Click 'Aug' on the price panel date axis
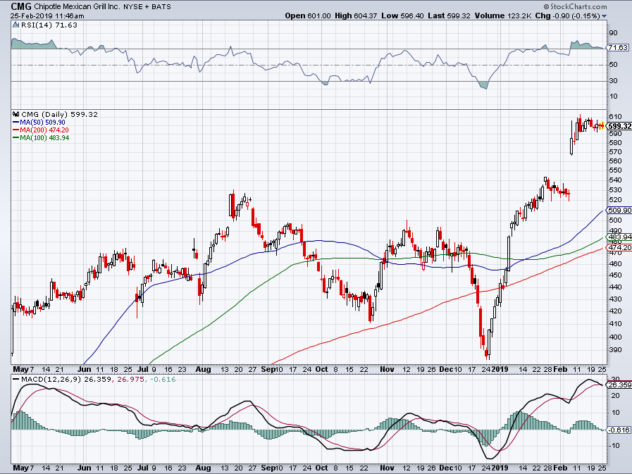This screenshot has width=632, height=474. pyautogui.click(x=203, y=369)
